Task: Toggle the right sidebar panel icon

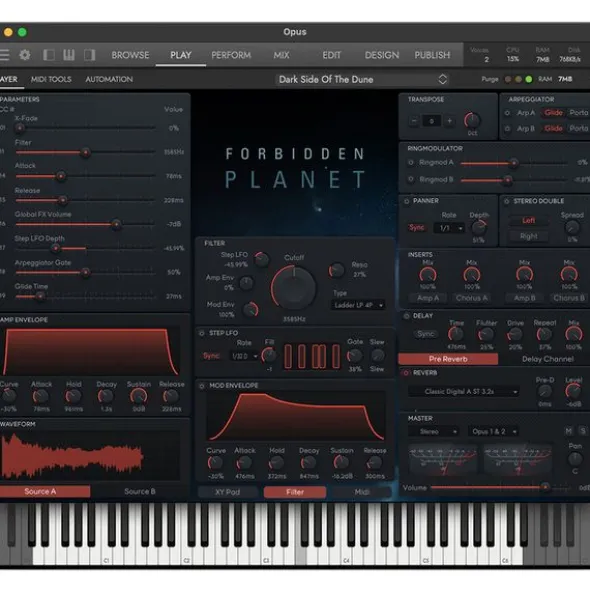Action: 89,55
